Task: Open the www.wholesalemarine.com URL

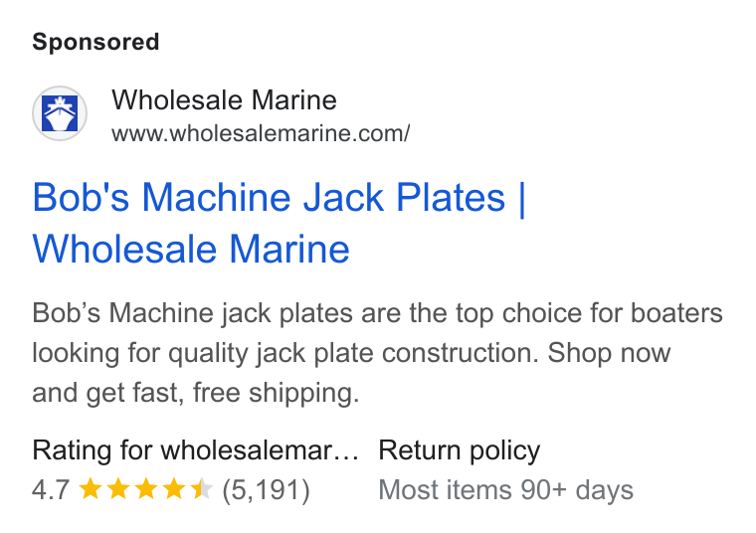Action: click(261, 133)
